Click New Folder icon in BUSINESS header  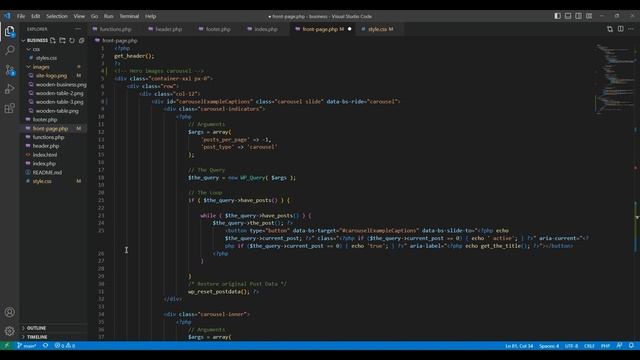point(62,40)
